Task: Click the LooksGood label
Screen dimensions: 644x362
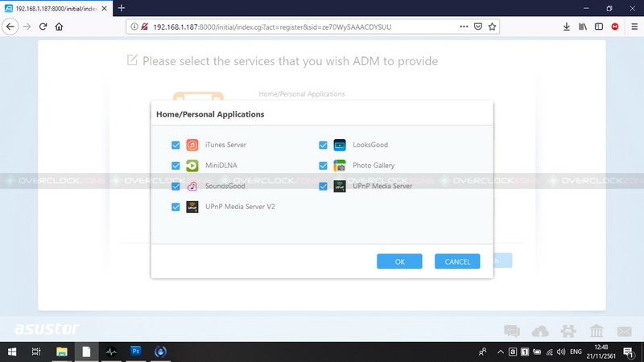Action: point(370,145)
